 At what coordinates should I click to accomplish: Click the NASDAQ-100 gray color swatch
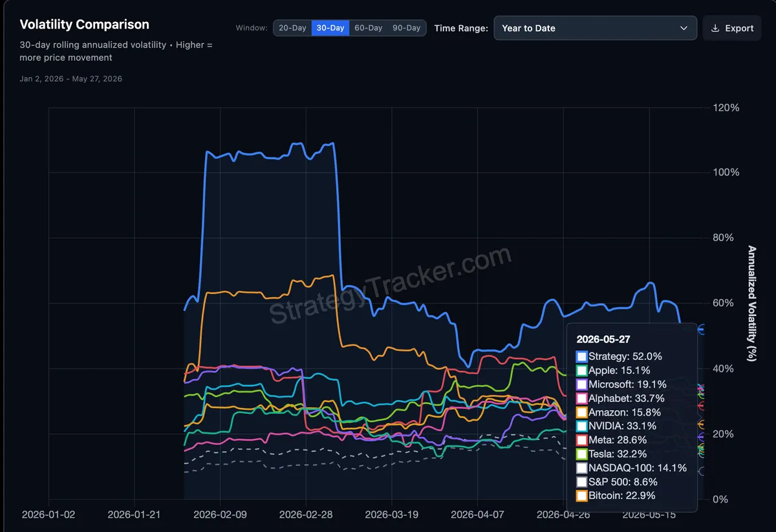[581, 468]
